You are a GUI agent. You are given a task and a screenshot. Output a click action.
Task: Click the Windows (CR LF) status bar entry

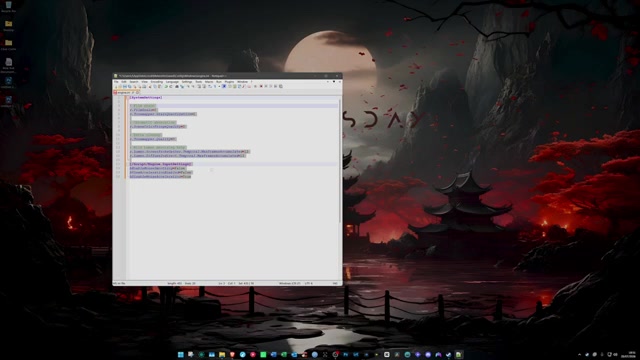(x=290, y=283)
